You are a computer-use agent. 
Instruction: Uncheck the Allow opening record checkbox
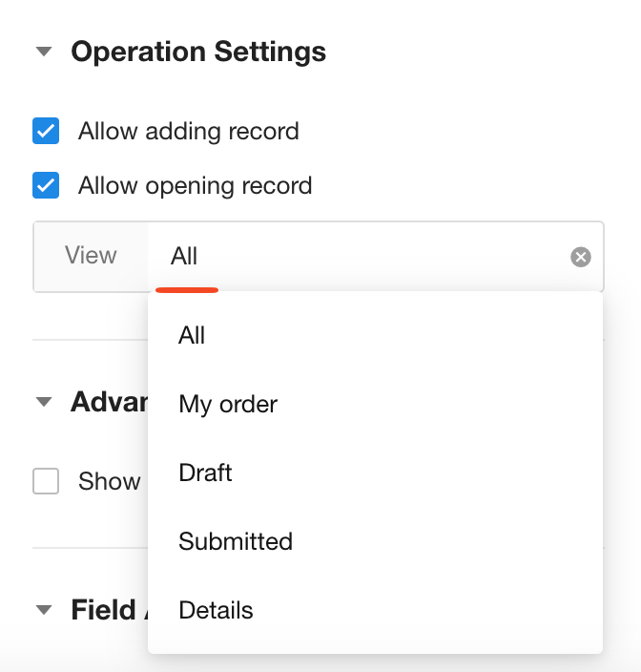pos(46,185)
